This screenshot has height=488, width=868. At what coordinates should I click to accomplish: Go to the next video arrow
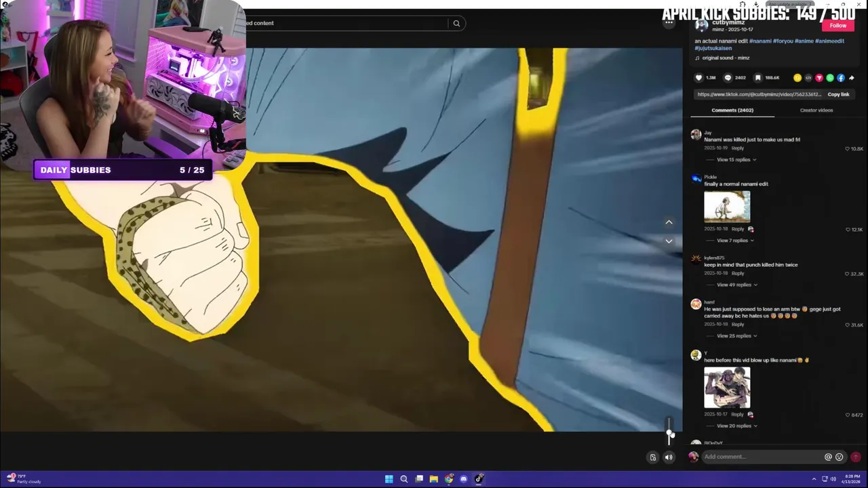[669, 241]
